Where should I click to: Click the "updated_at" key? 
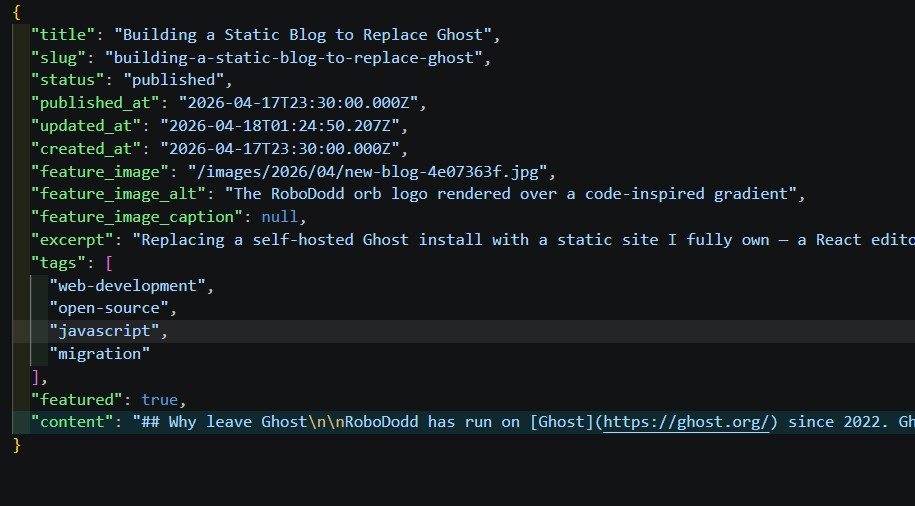click(x=86, y=125)
